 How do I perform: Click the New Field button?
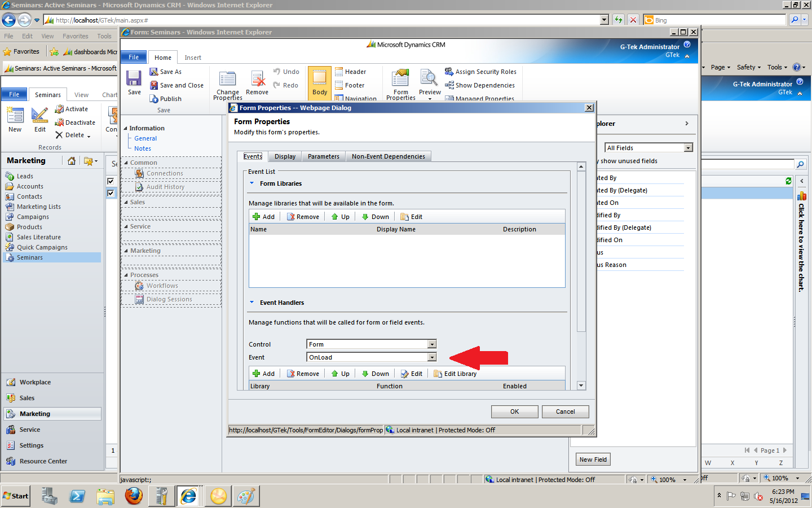(593, 459)
